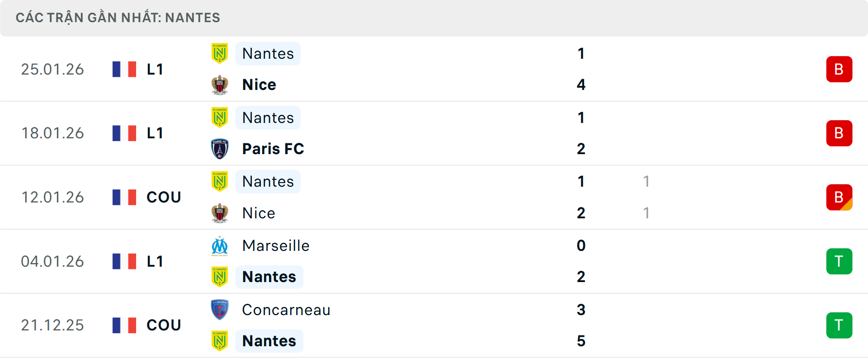Click the Nice crest in the 25.01.26 match
Screen dimensions: 868x358
click(220, 85)
